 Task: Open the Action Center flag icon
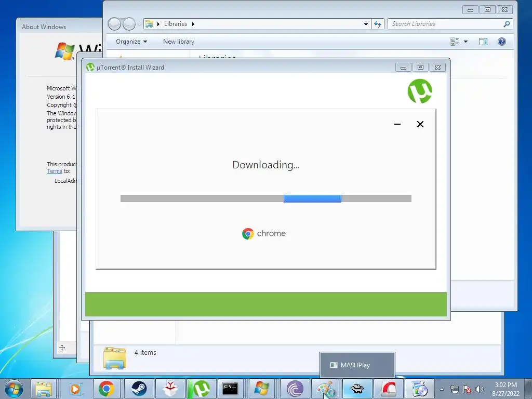[x=467, y=389]
